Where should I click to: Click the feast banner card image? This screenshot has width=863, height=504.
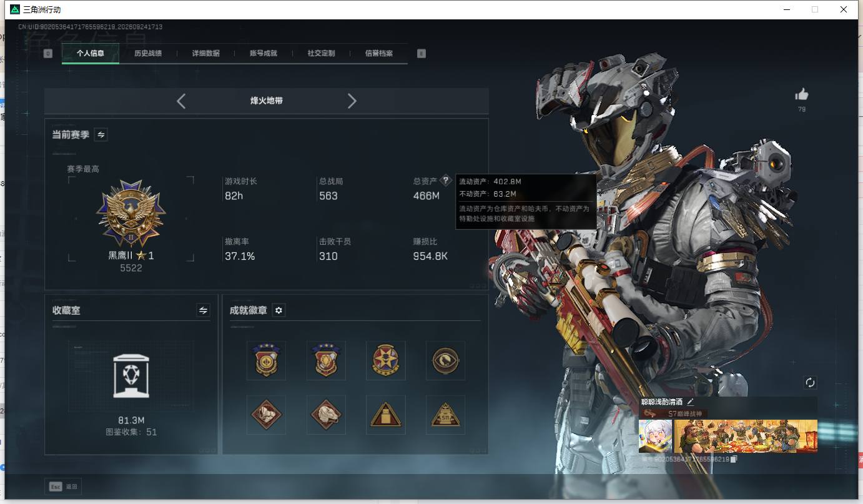pyautogui.click(x=746, y=436)
